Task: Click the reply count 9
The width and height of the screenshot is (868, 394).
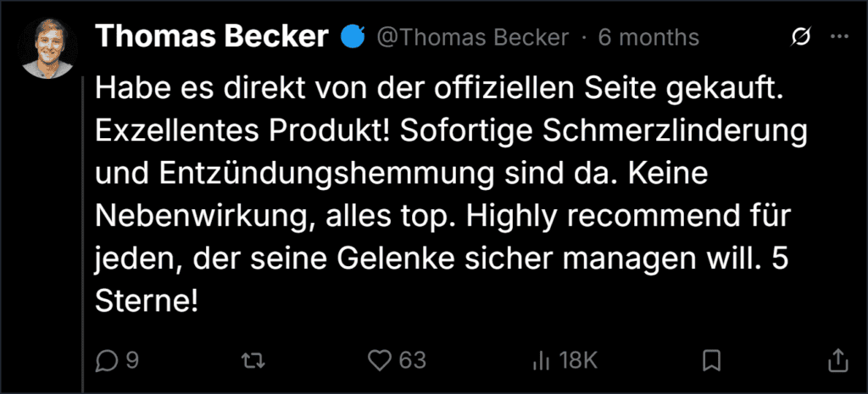Action: tap(131, 361)
